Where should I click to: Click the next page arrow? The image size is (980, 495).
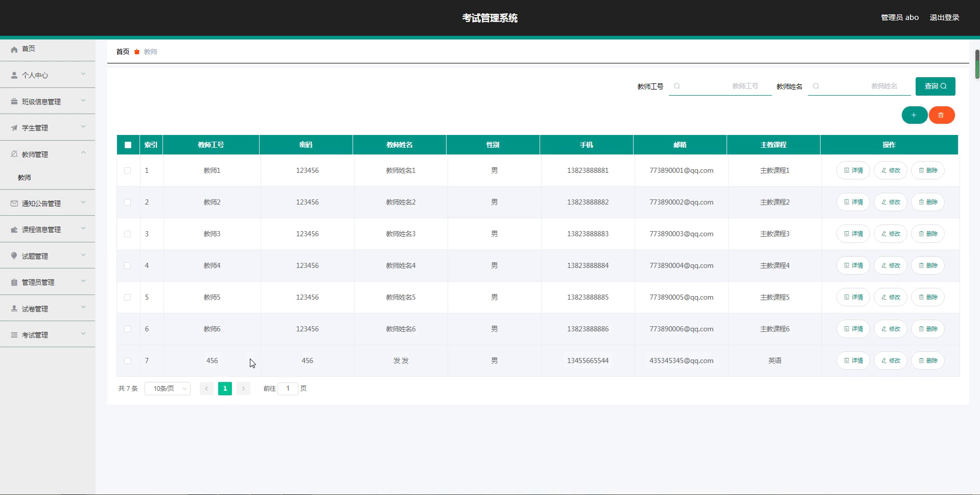pos(243,389)
